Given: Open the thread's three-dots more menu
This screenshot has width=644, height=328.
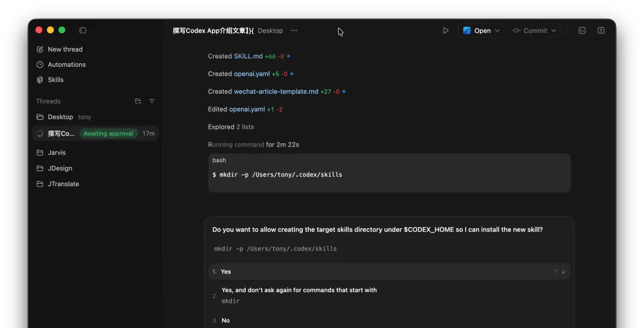Looking at the screenshot, I should [294, 30].
